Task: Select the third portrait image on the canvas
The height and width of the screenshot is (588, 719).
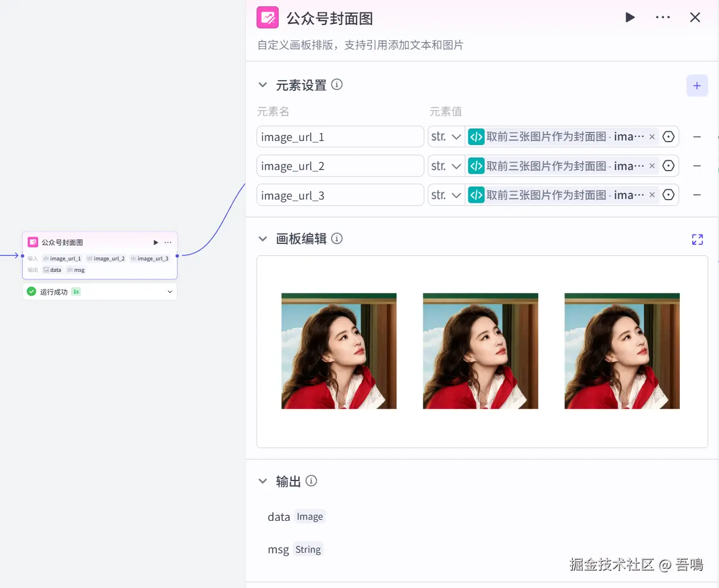Action: [622, 351]
